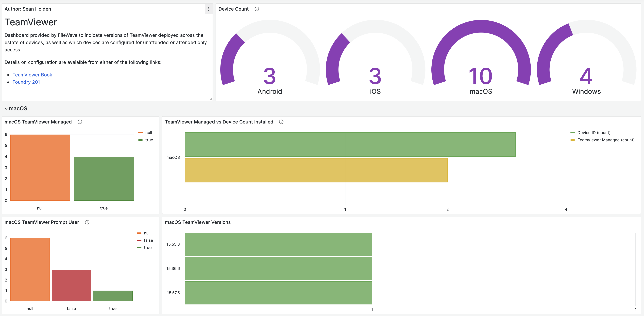Click the Author: Sean Holden panel title
The height and width of the screenshot is (316, 644).
28,9
